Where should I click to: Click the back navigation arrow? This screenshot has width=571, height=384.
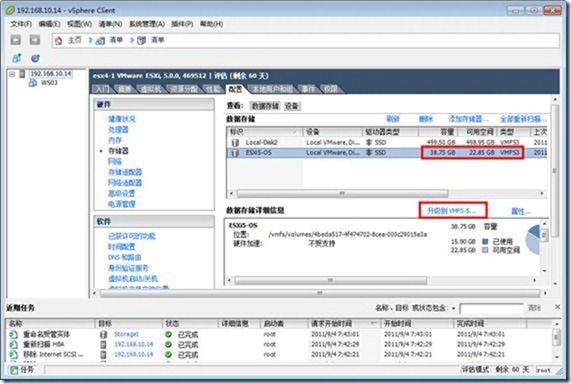[16, 40]
